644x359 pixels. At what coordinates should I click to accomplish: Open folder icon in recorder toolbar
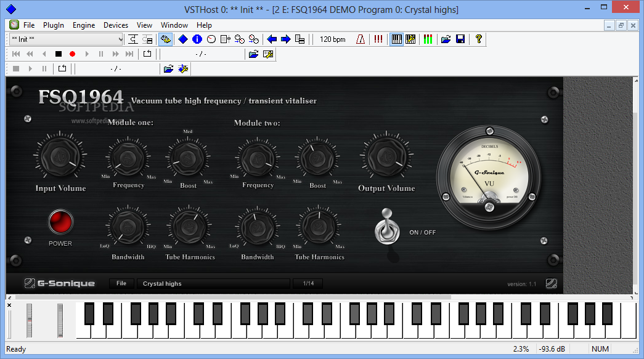pos(168,69)
